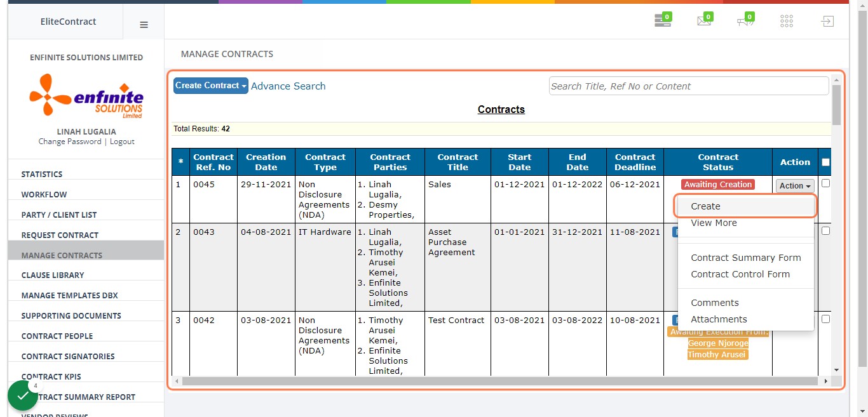Click the Contracts underlined heading
This screenshot has height=417, width=868.
coord(501,109)
